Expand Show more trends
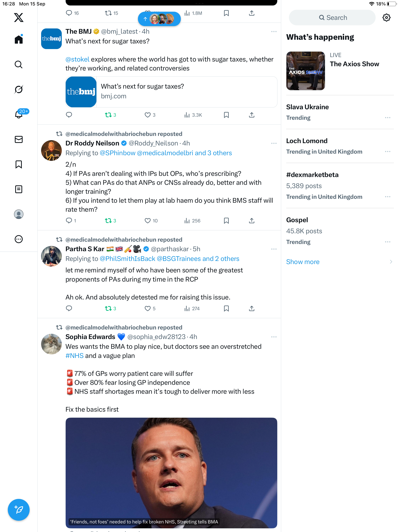The width and height of the screenshot is (399, 532). pos(303,262)
